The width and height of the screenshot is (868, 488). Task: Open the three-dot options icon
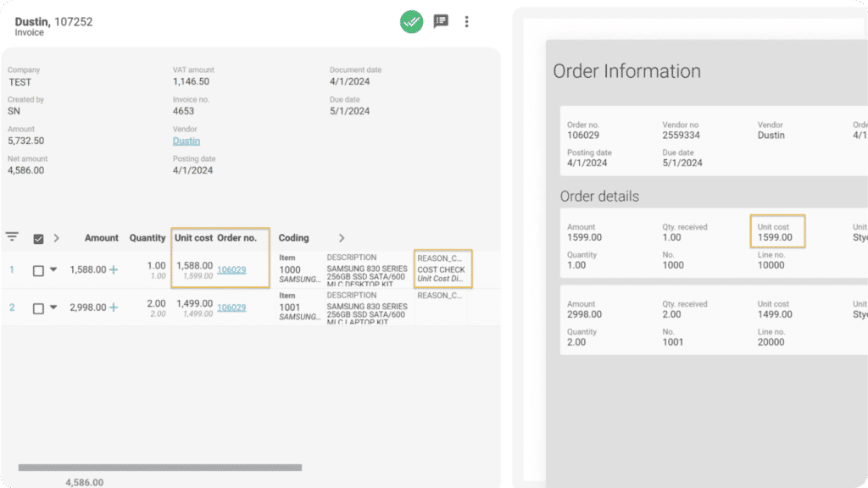[467, 22]
